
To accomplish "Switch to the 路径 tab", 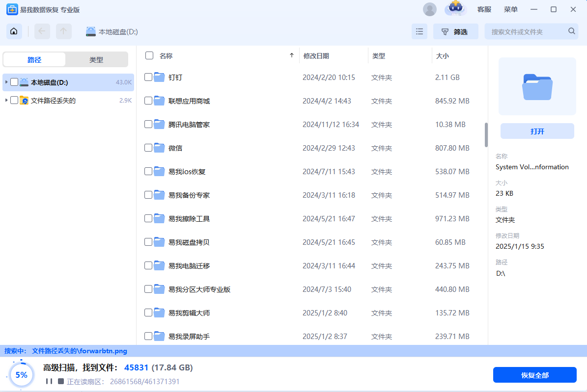I will pos(34,59).
